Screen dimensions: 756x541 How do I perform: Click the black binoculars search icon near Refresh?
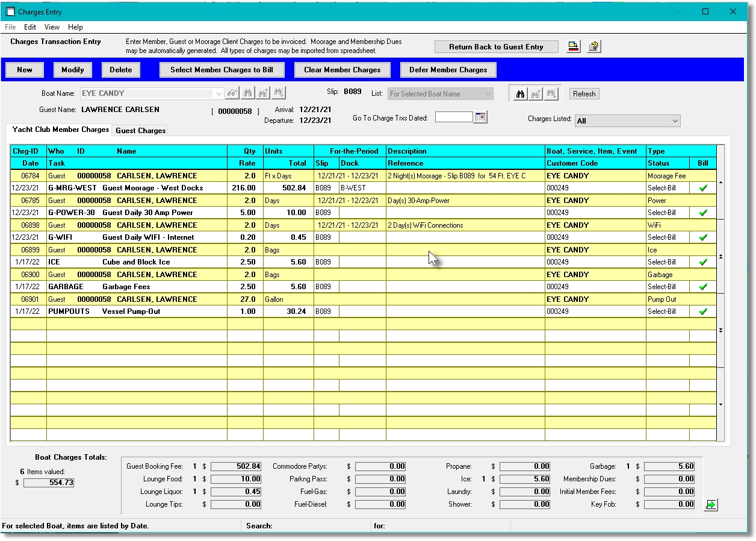pyautogui.click(x=521, y=94)
